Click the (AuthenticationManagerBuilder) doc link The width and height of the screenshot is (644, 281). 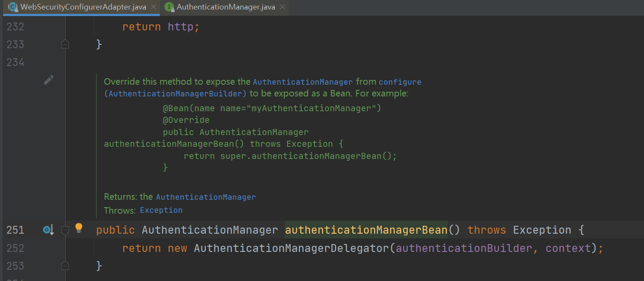[x=175, y=94]
